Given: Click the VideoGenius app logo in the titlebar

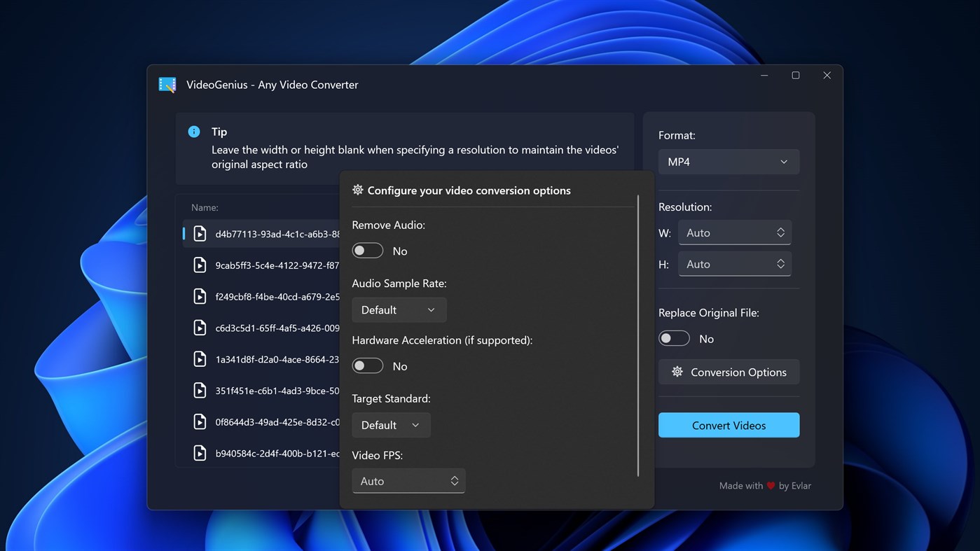Looking at the screenshot, I should tap(167, 84).
